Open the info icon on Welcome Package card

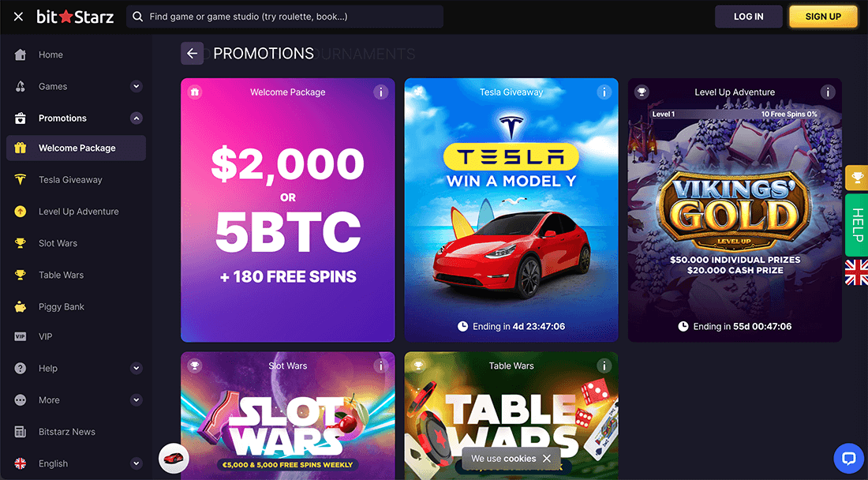380,92
